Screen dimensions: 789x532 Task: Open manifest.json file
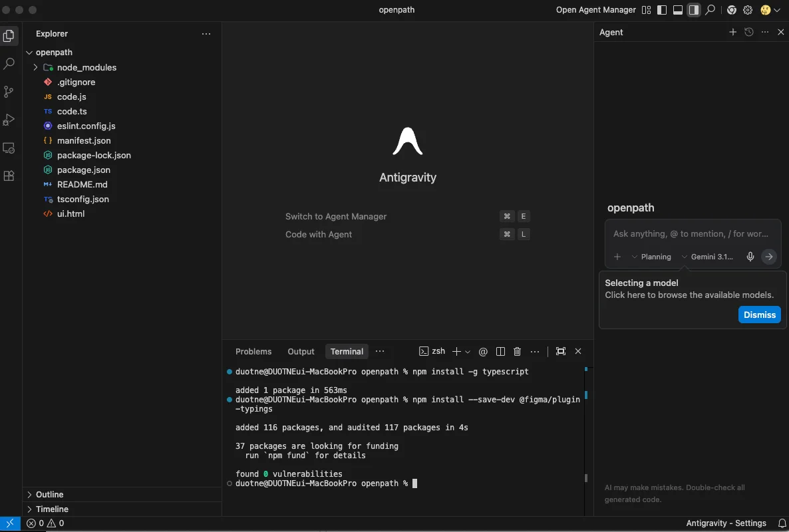click(84, 140)
